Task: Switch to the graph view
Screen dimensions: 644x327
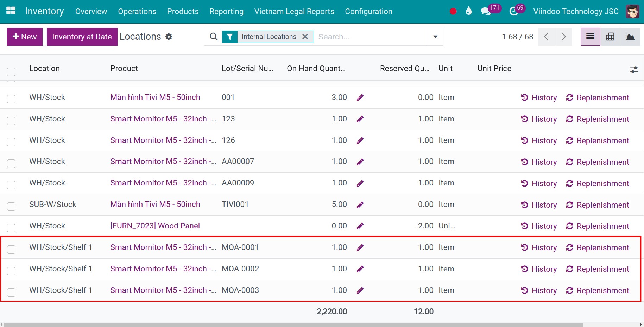Action: click(x=630, y=37)
